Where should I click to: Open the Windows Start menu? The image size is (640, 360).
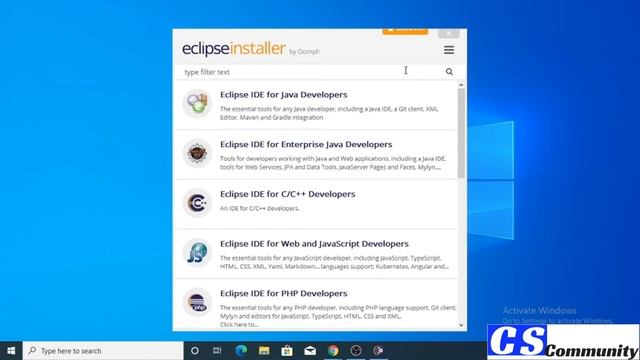11,351
